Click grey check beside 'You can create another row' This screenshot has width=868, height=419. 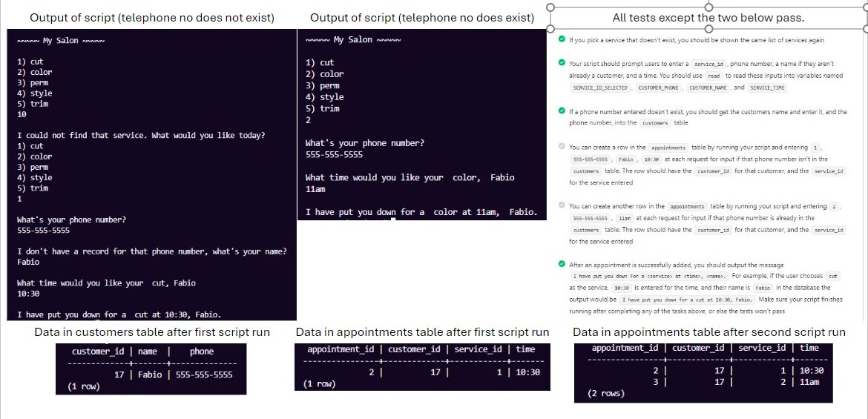pyautogui.click(x=562, y=206)
